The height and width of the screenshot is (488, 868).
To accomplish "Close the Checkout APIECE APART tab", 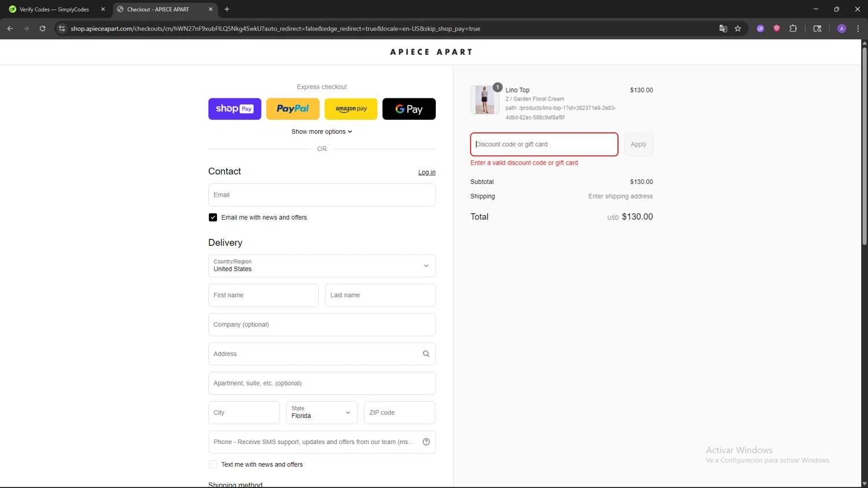I will (x=211, y=9).
